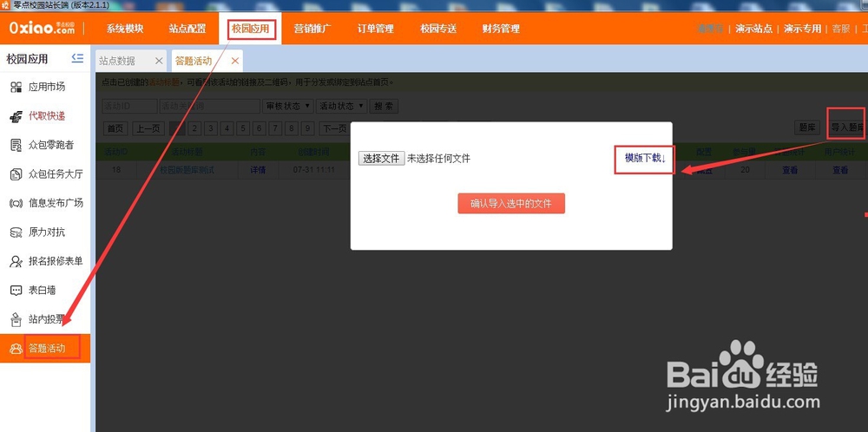Click the 07-31 11:11 creation time cell
Viewport: 868px width, 432px height.
click(314, 170)
